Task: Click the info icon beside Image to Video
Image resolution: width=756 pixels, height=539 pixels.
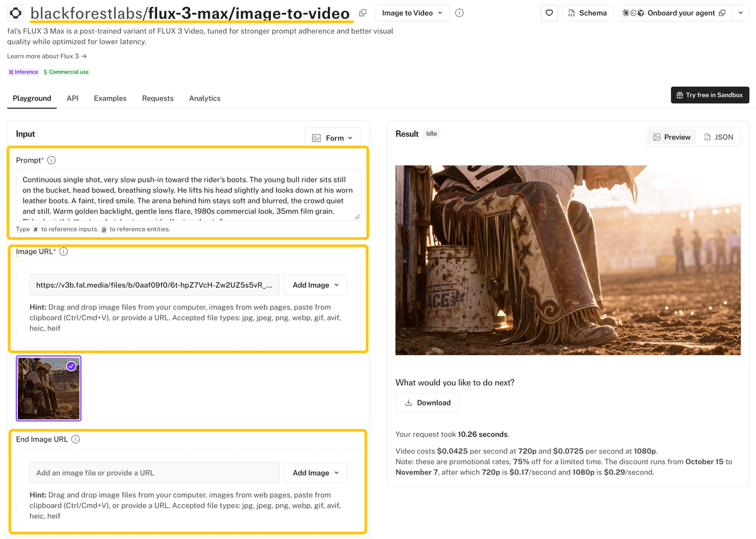Action: (460, 13)
